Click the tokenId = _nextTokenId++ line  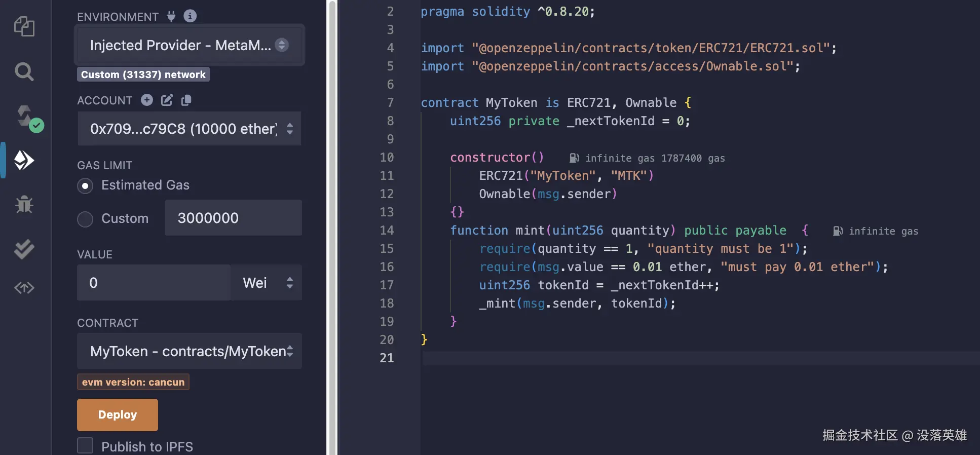pos(599,285)
